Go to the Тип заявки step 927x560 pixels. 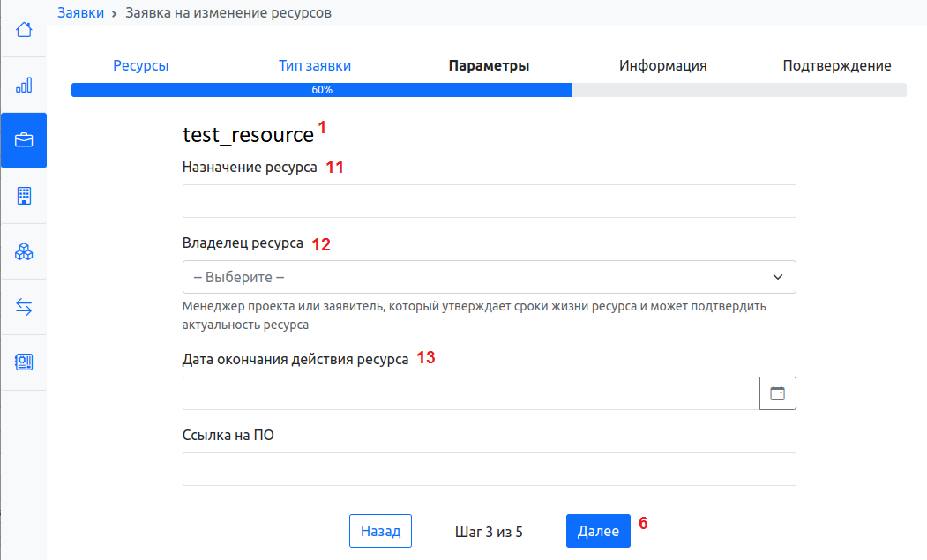tap(315, 65)
